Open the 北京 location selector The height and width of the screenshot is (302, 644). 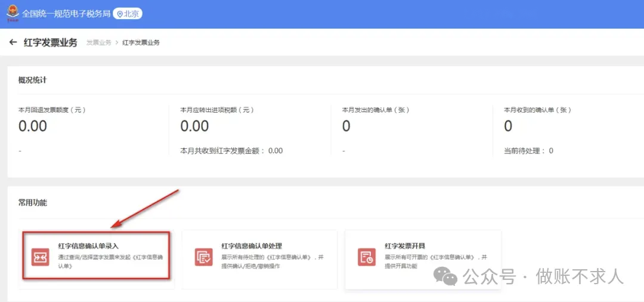coord(128,14)
